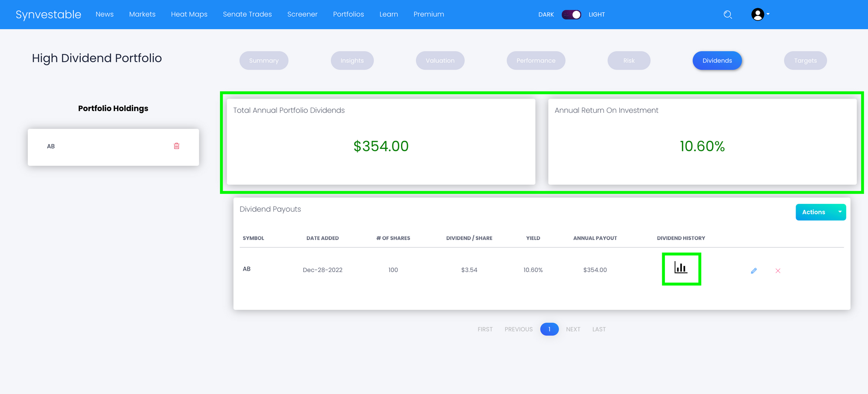Select page 1 in pagination
The image size is (868, 394).
coord(549,329)
